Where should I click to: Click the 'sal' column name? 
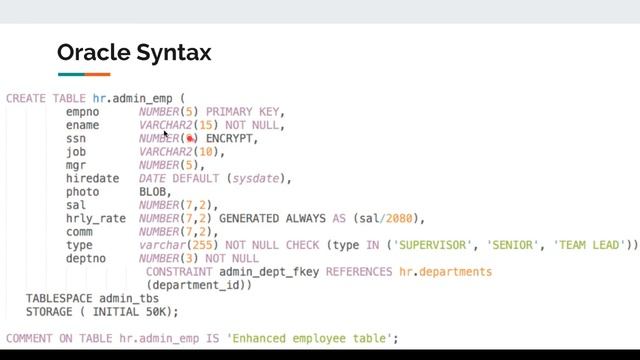76,205
